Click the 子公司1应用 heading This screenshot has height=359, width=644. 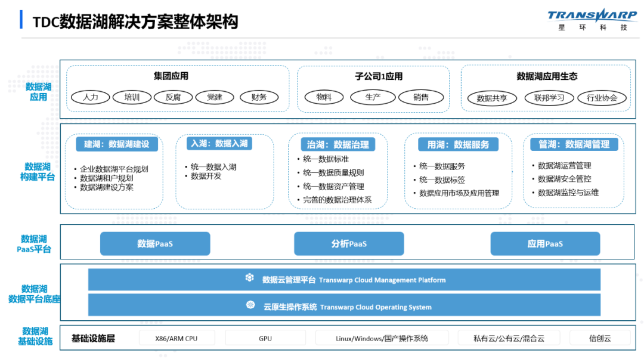[x=379, y=76]
